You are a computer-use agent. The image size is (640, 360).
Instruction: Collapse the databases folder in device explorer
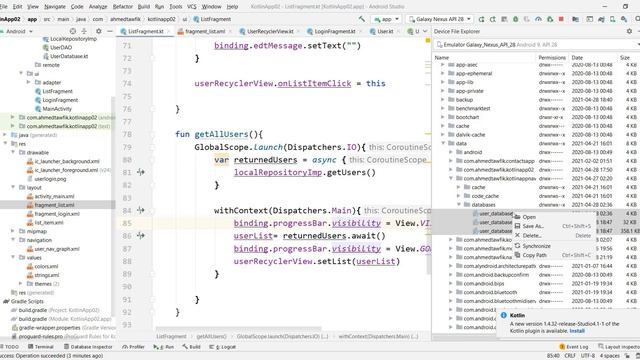459,204
